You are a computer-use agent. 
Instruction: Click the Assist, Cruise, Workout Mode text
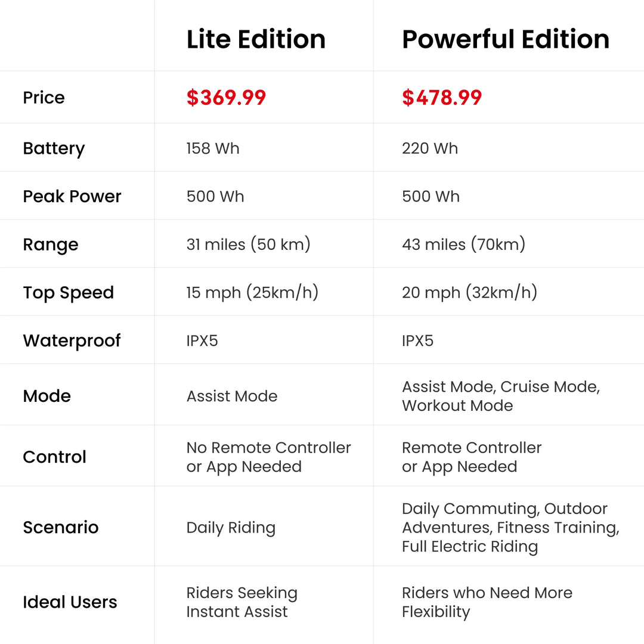500,396
